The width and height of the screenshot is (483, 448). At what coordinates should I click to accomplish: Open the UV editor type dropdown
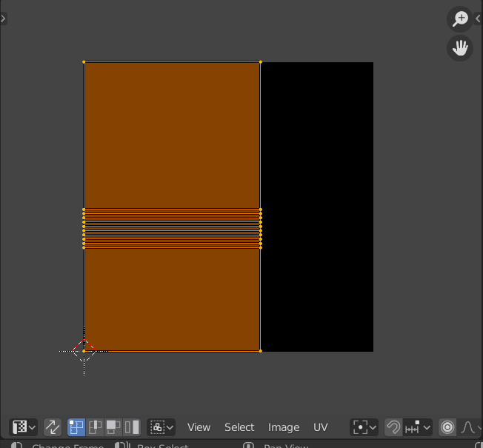[24, 427]
